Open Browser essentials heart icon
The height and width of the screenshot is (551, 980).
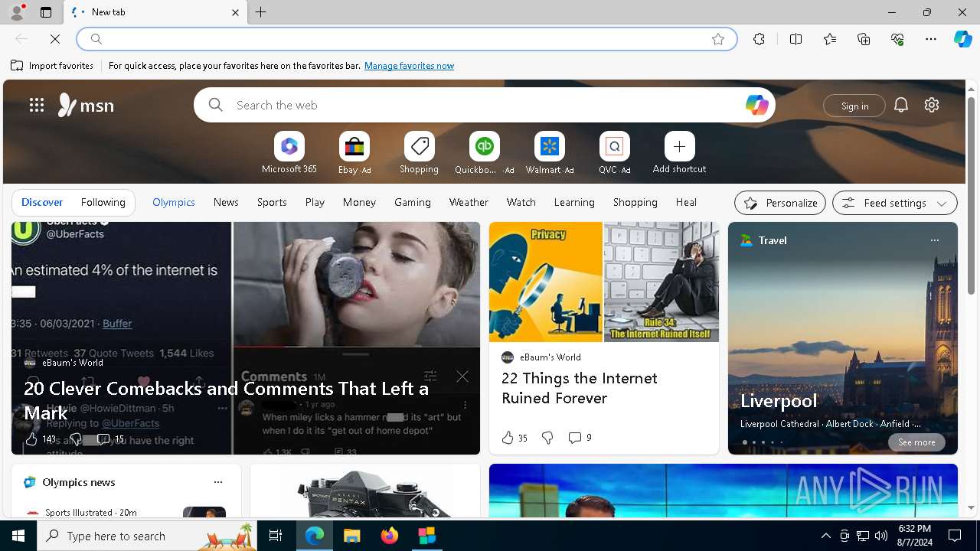click(x=897, y=39)
